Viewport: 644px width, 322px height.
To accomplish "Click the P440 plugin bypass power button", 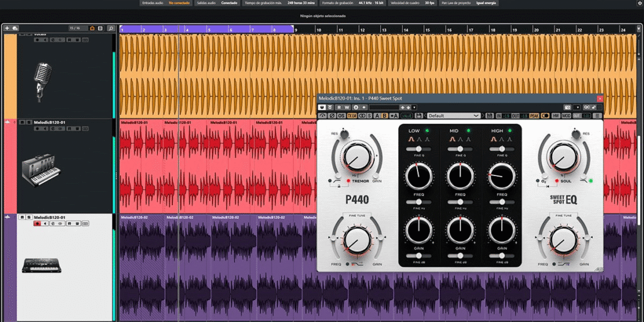I will click(321, 107).
